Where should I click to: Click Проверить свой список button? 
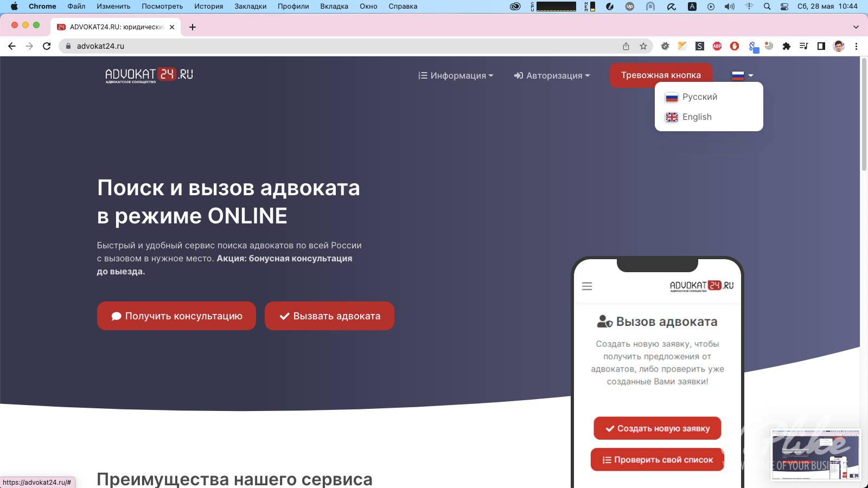coord(658,460)
